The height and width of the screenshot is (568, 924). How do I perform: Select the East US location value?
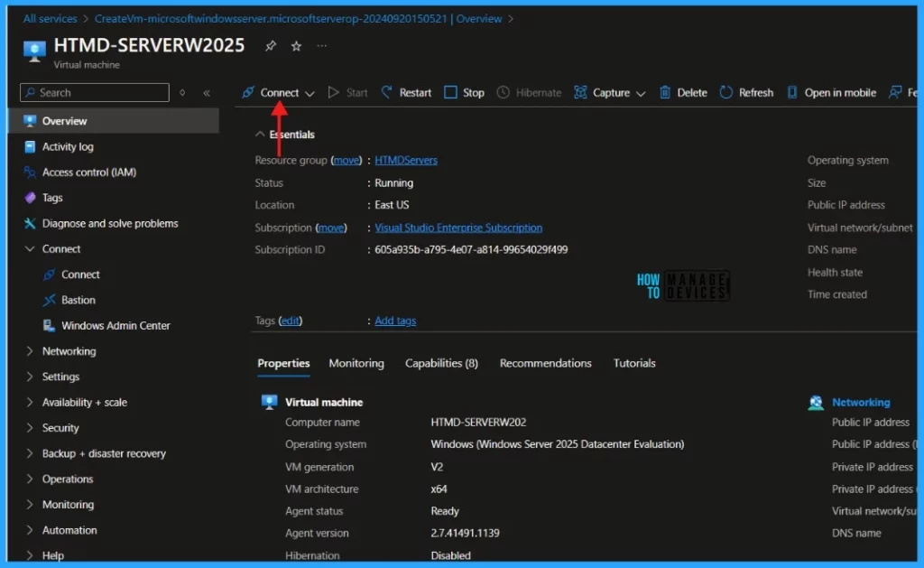pos(392,205)
